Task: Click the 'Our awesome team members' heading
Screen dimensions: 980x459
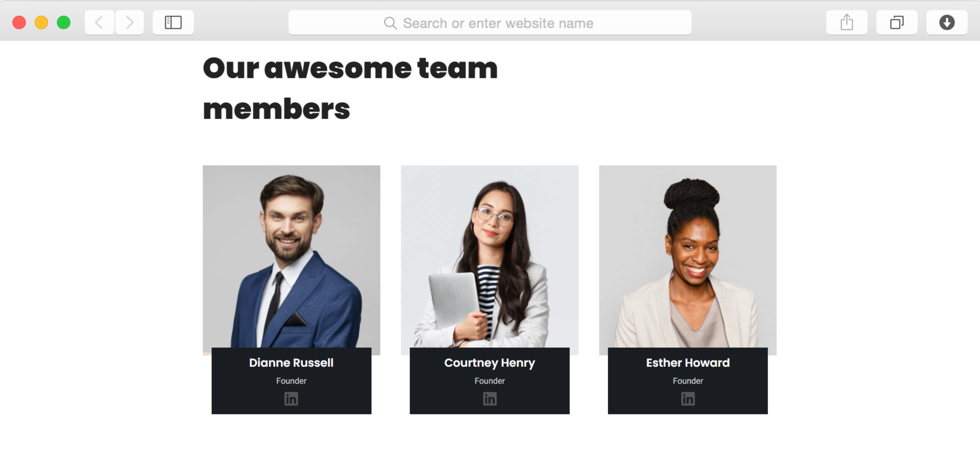Action: 350,88
